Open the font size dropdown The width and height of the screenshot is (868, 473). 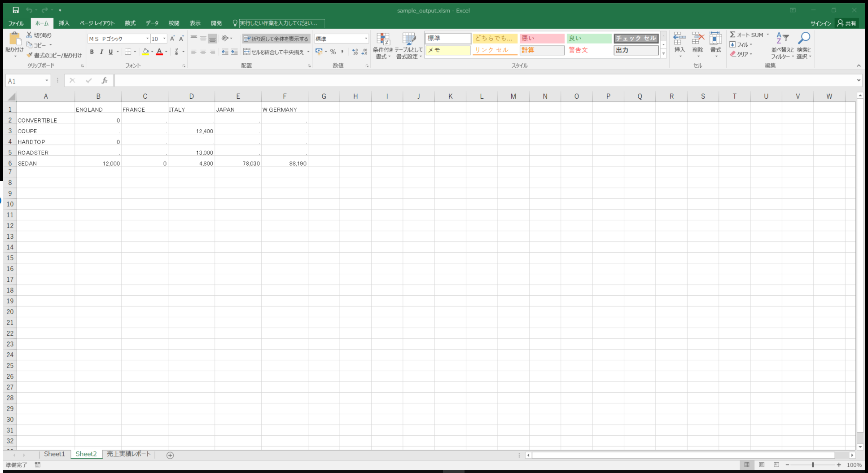[164, 39]
